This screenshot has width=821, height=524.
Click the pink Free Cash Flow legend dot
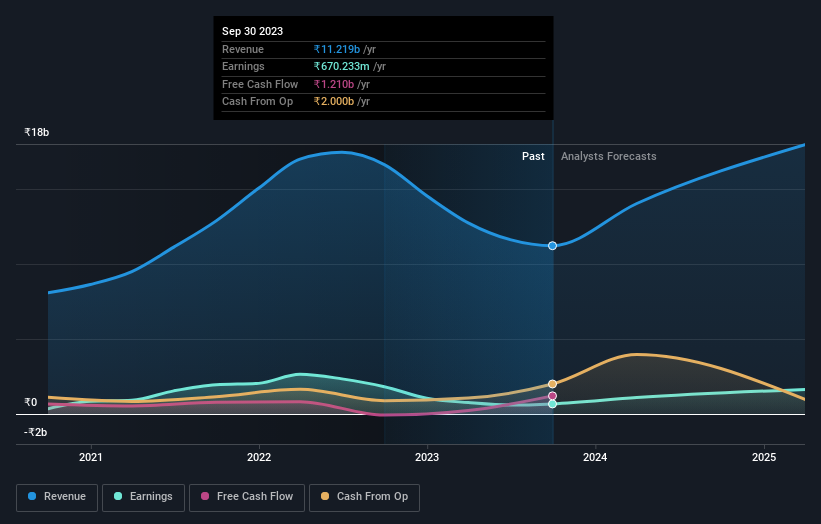coord(205,496)
